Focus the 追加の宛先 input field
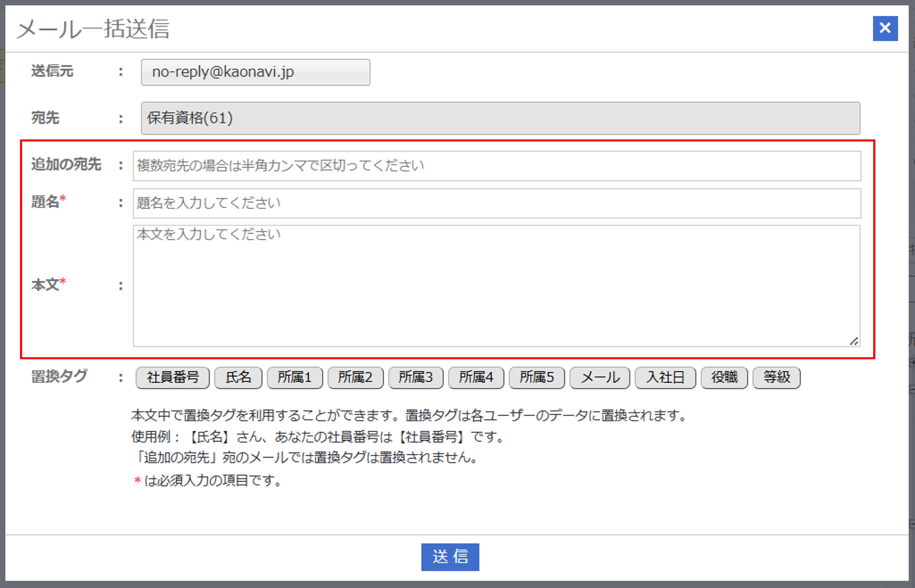Viewport: 915px width, 588px height. click(x=496, y=166)
